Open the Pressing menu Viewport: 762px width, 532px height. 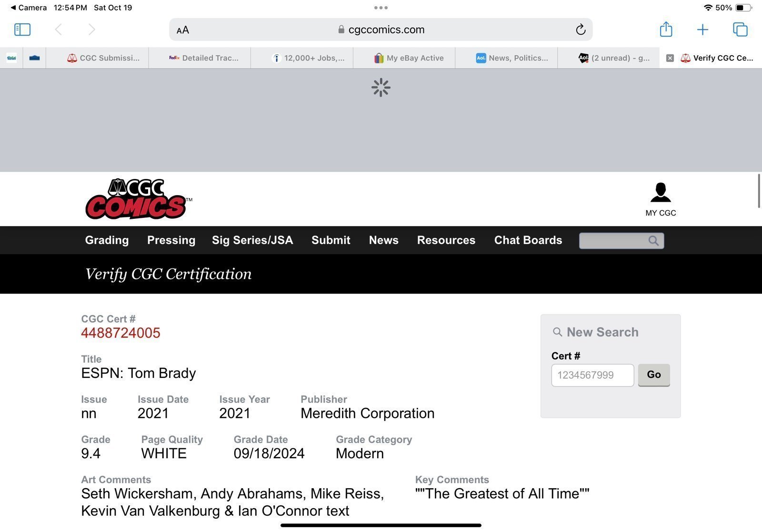tap(171, 240)
